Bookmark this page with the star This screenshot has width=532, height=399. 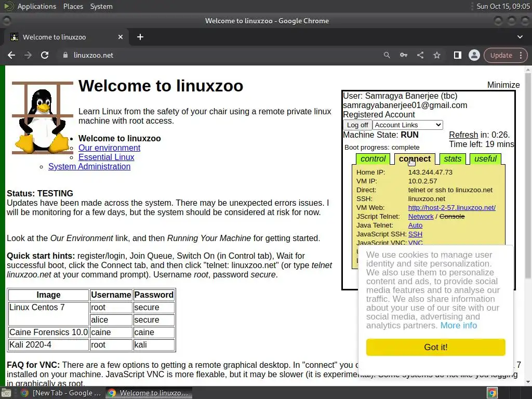click(x=437, y=55)
